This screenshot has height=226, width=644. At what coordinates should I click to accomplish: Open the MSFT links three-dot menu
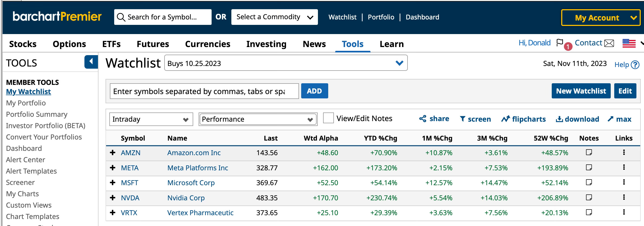[x=624, y=182]
